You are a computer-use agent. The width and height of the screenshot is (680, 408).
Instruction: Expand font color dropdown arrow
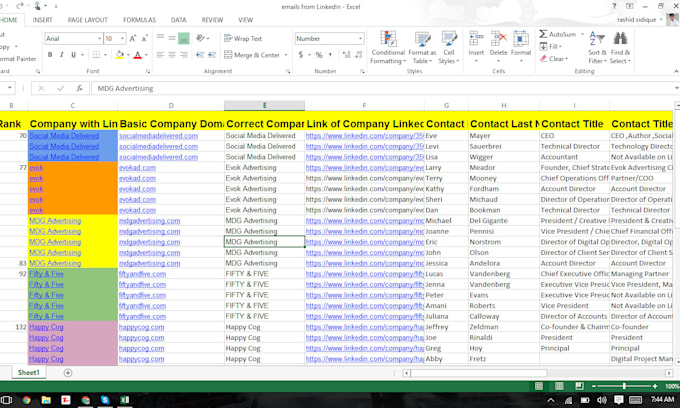146,55
